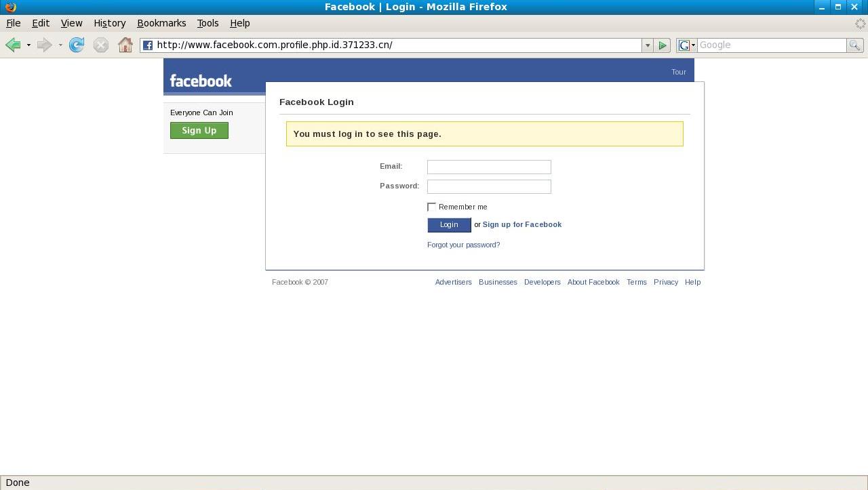Click the Facebook favicon in address bar
868x490 pixels.
pyautogui.click(x=148, y=45)
